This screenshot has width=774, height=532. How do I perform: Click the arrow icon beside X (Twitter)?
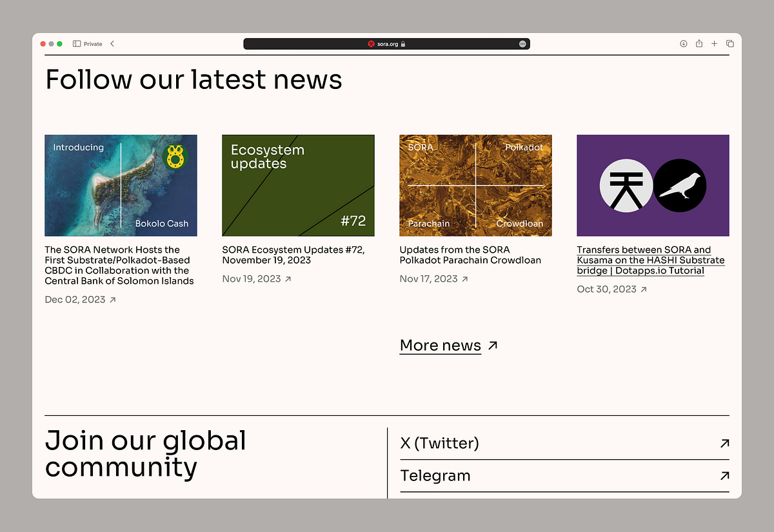[x=724, y=444]
